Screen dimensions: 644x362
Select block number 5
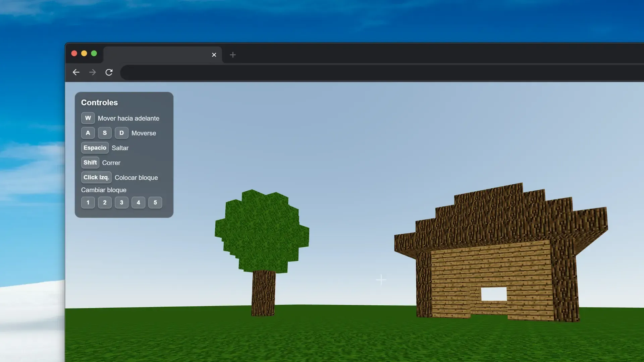coord(155,202)
